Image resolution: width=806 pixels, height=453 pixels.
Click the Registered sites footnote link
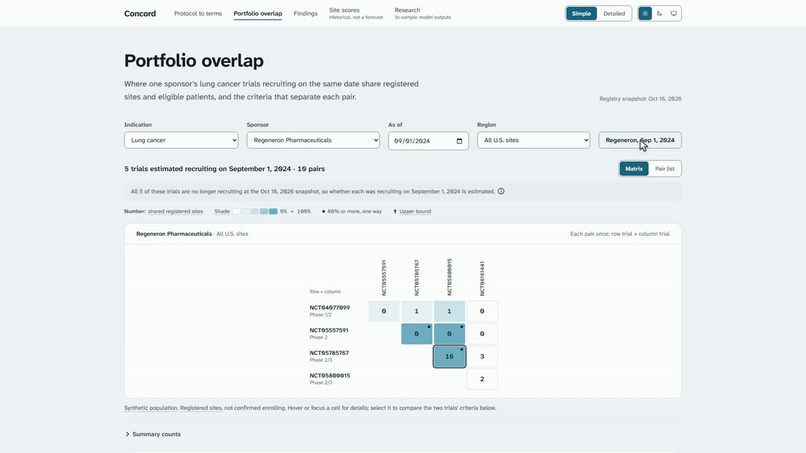pos(200,408)
